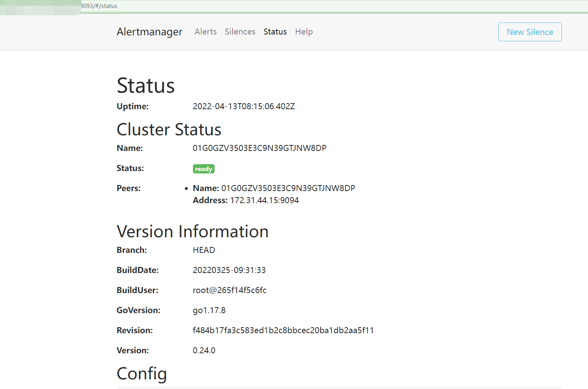
Task: Click the New Silence button
Action: (530, 32)
